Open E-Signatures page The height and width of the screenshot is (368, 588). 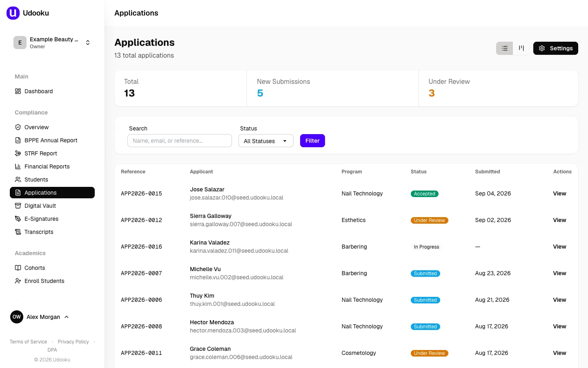click(x=52, y=219)
